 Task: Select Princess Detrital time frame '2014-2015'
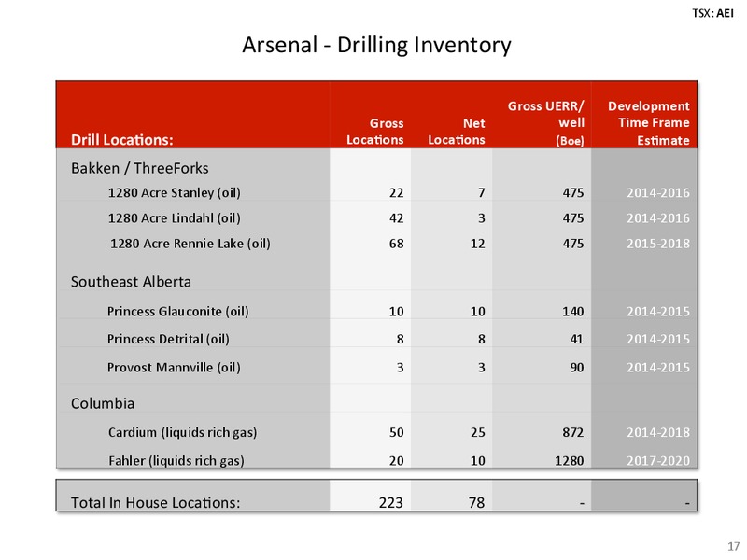pyautogui.click(x=658, y=339)
